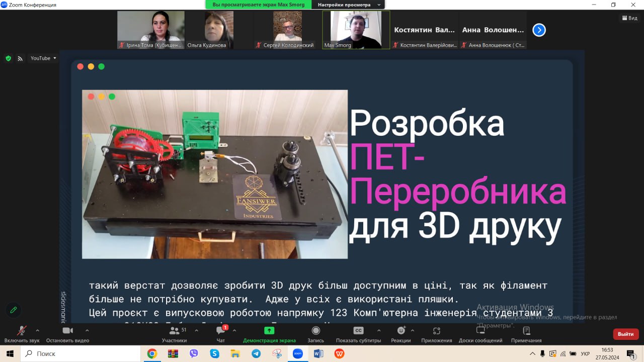
Task: Open the Вид view layout menu
Action: click(x=629, y=18)
